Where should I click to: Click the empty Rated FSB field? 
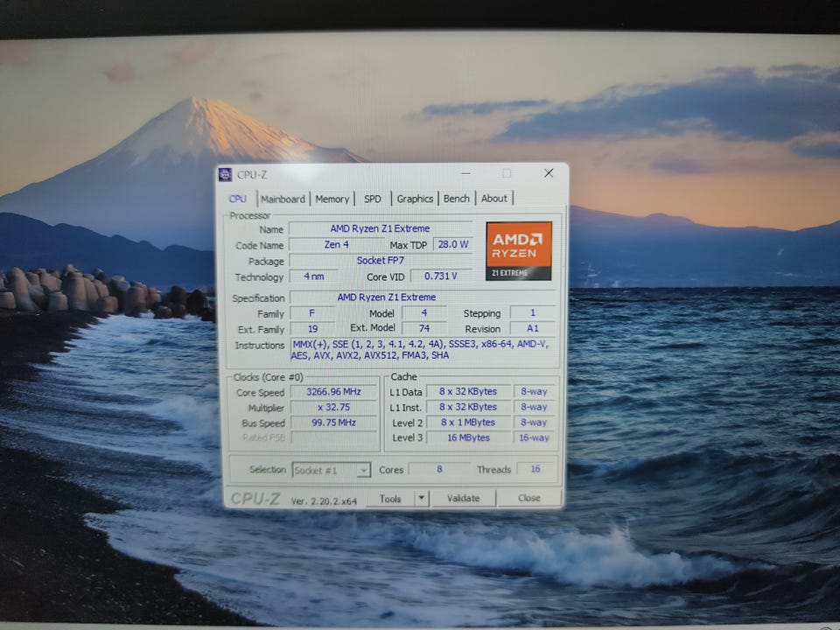pyautogui.click(x=334, y=437)
